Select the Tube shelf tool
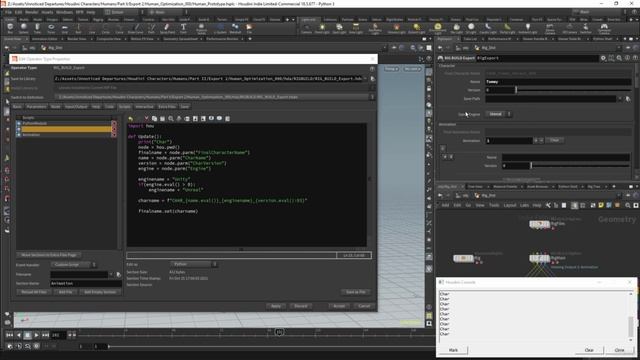Screen dimensions: 640x360 [37, 29]
